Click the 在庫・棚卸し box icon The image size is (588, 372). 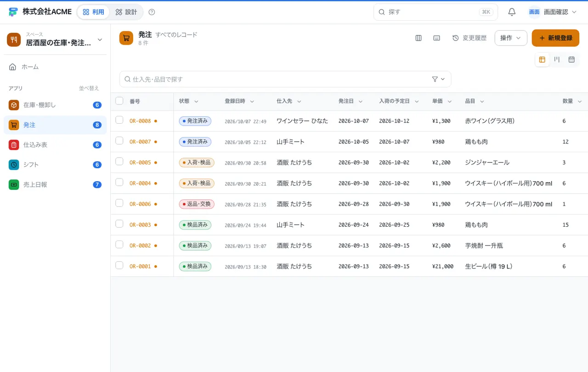click(x=14, y=105)
